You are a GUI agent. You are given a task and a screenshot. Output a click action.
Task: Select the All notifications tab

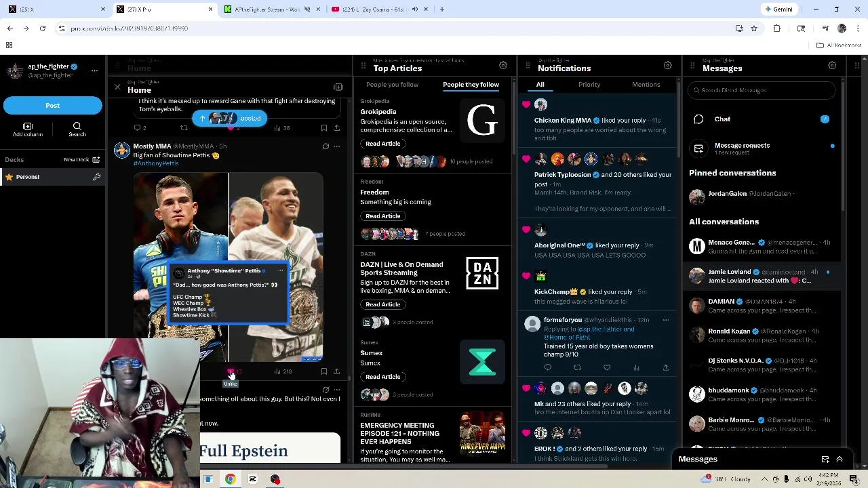[x=540, y=85]
